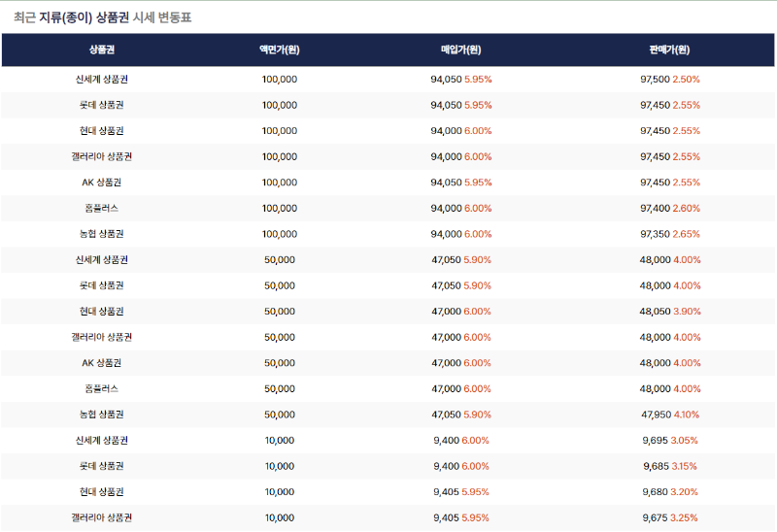Click 94,050 buy price of 신세계 100,000
The width and height of the screenshot is (777, 532).
coord(446,80)
